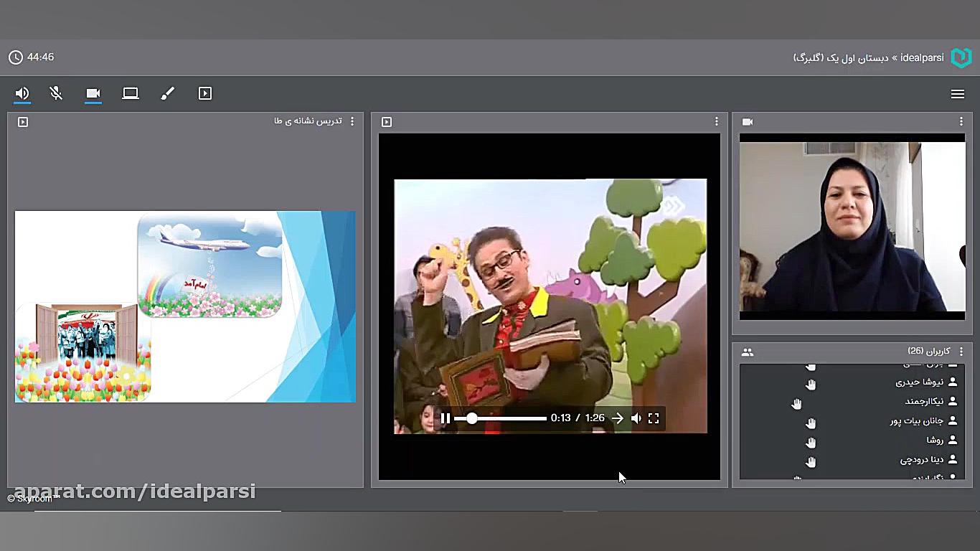Image resolution: width=980 pixels, height=551 pixels.
Task: Open the webcam panel's three-dot menu
Action: 961,122
